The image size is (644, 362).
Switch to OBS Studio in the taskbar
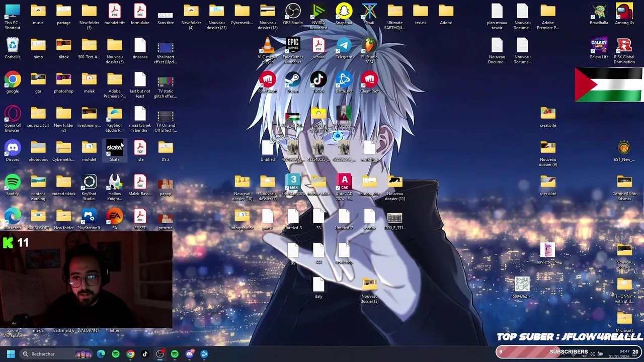pyautogui.click(x=160, y=354)
